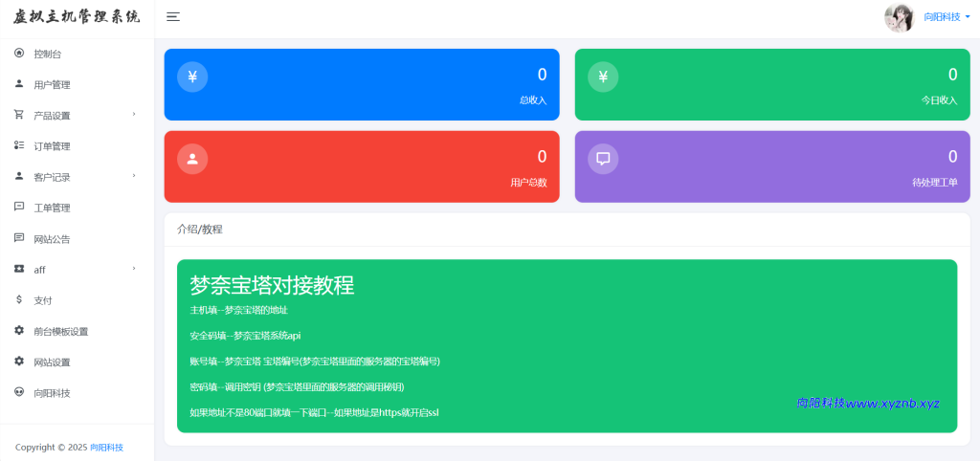Click the 前台模板设置 gear icon

point(19,330)
